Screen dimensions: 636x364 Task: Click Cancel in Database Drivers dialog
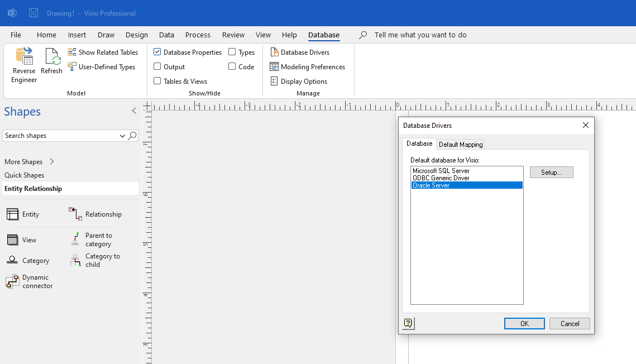570,323
